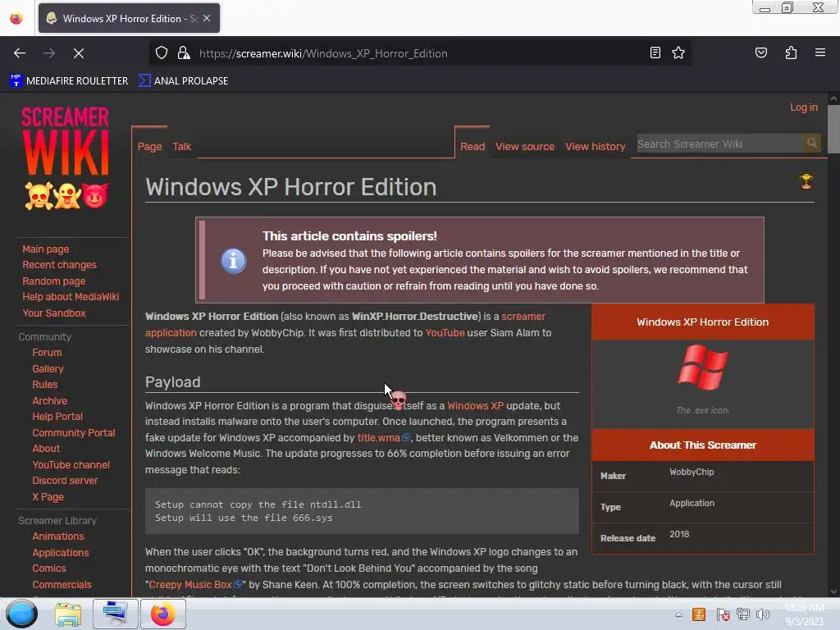The height and width of the screenshot is (630, 840).
Task: Open Commercials in Screamer Library
Action: tap(62, 584)
